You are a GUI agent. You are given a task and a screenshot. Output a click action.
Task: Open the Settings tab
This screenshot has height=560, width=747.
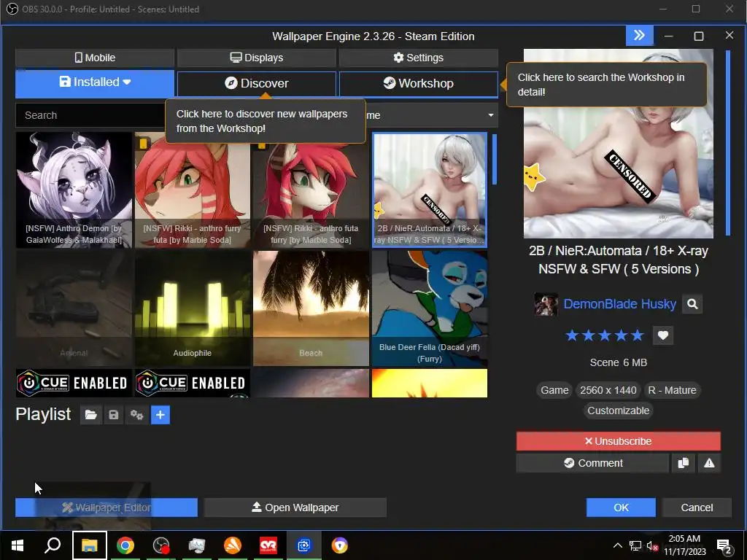coord(418,58)
